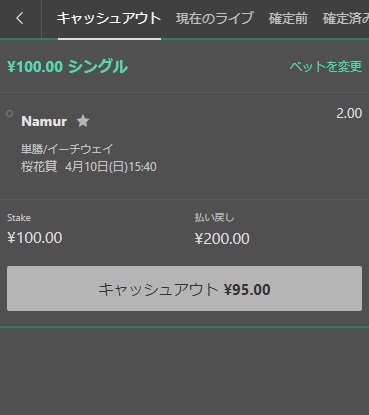Viewport: 369px width, 415px height.
Task: Open the 確定済み tab
Action: click(x=346, y=18)
